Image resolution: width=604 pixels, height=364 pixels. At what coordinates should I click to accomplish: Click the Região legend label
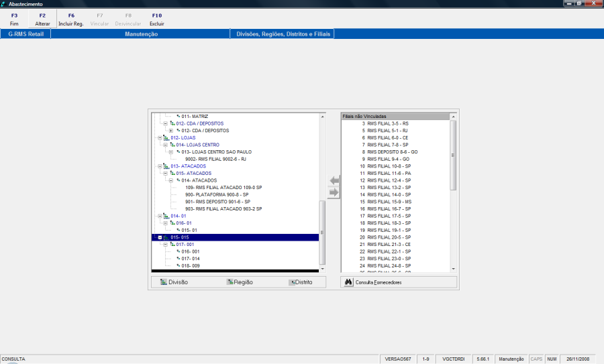tap(244, 282)
